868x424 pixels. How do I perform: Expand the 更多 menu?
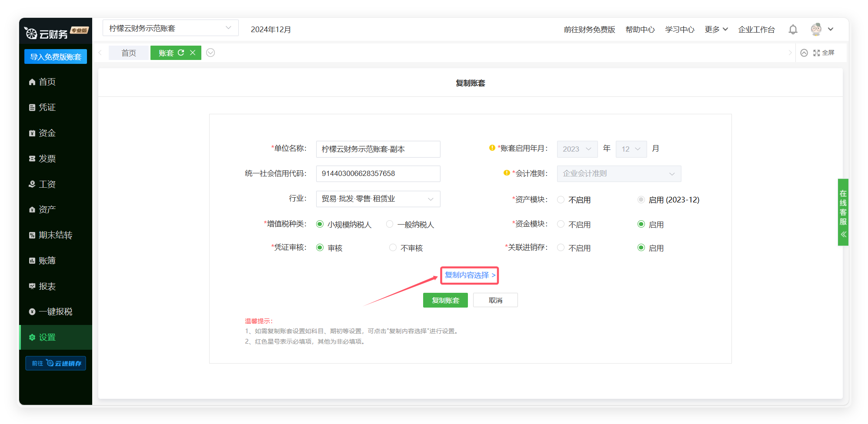click(716, 30)
